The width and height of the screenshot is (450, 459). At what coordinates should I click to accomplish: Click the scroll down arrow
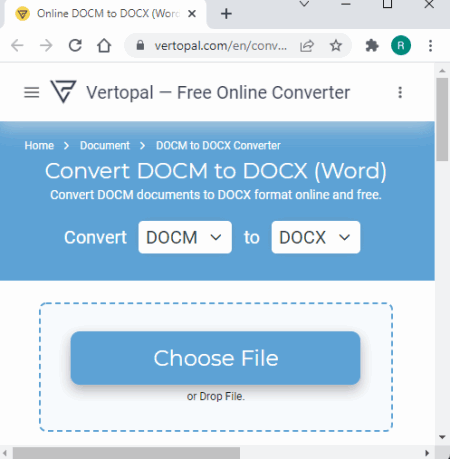[x=442, y=437]
